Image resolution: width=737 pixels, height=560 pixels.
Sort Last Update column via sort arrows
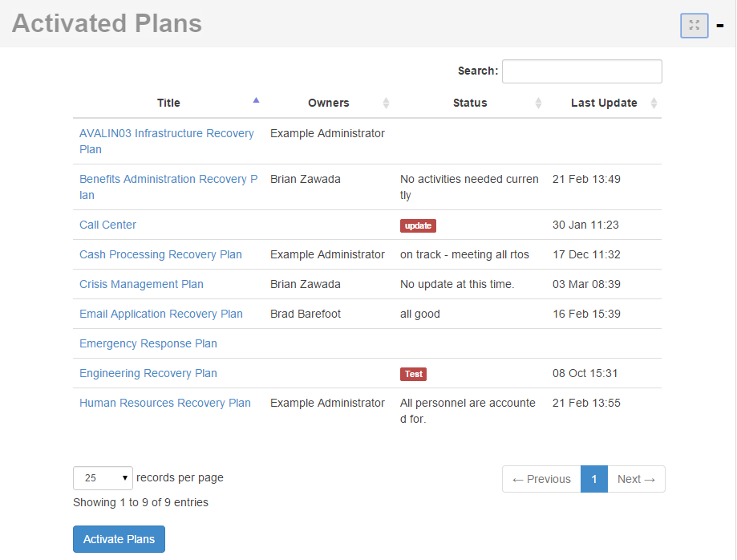tap(654, 103)
